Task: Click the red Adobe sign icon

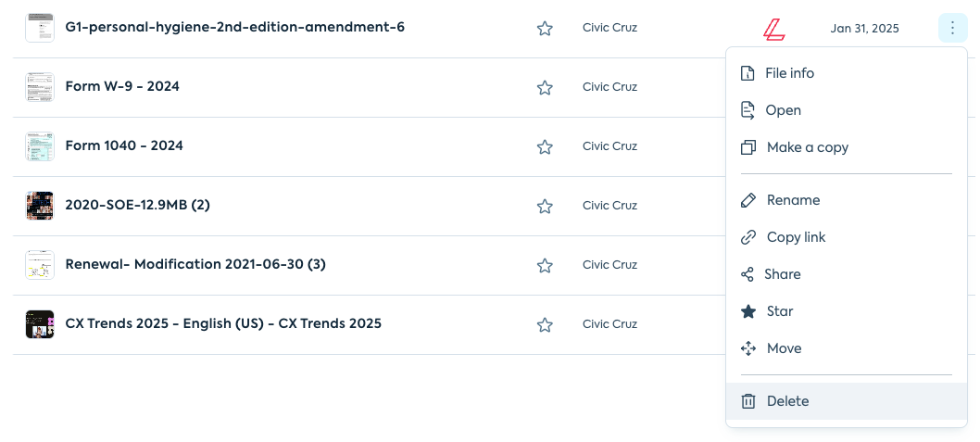Action: (x=774, y=29)
